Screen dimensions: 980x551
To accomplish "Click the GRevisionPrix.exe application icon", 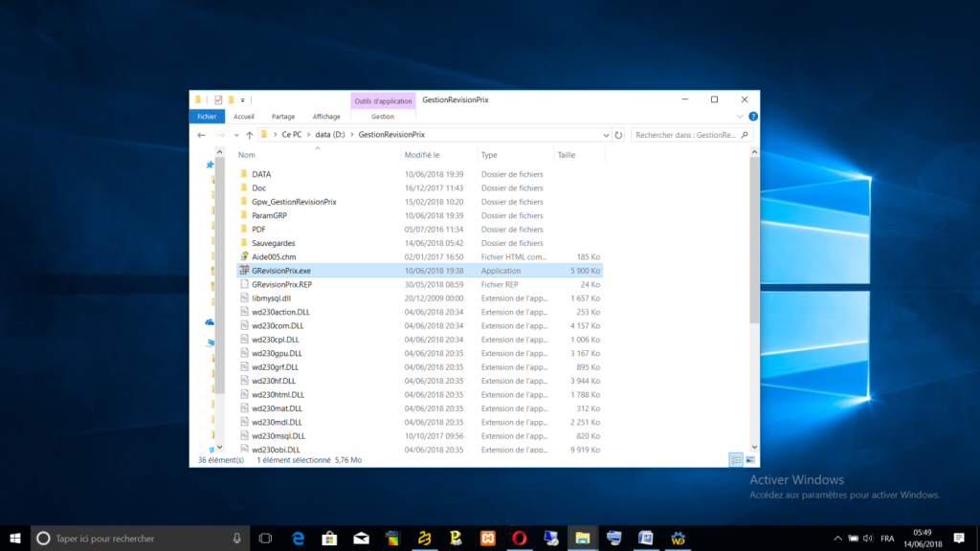I will (244, 271).
